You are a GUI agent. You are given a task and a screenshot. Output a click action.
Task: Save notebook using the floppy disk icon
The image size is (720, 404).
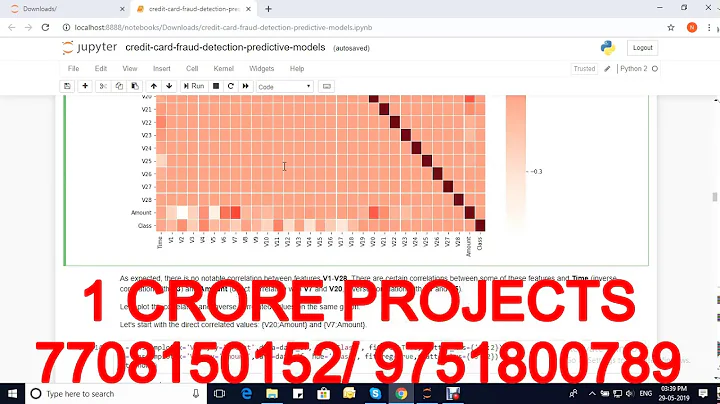click(x=67, y=86)
